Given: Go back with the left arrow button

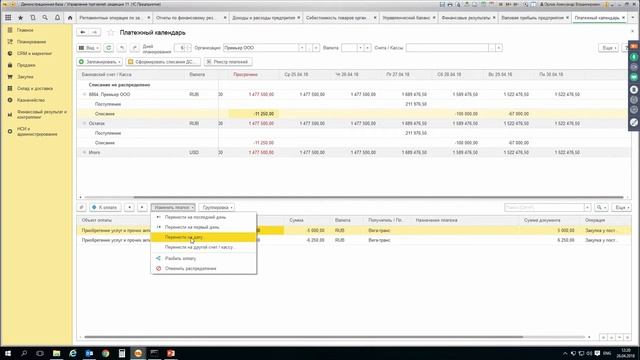Looking at the screenshot, I should coord(82,32).
